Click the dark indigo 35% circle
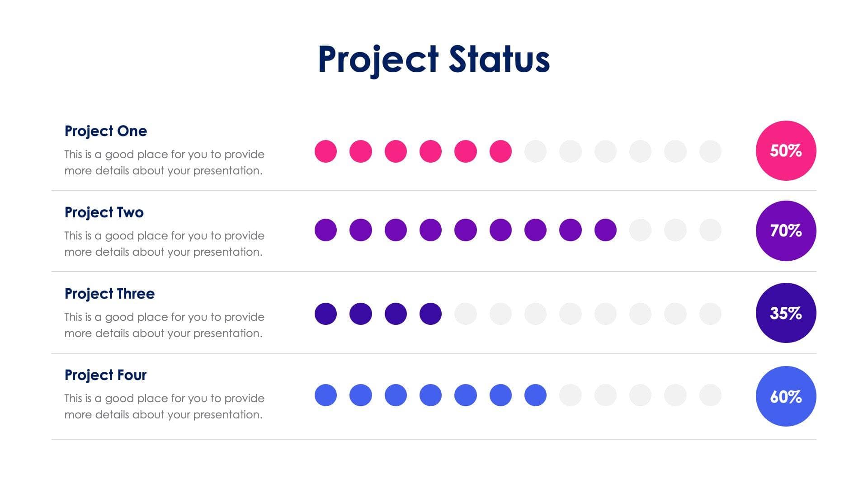This screenshot has height=488, width=868. tap(786, 313)
